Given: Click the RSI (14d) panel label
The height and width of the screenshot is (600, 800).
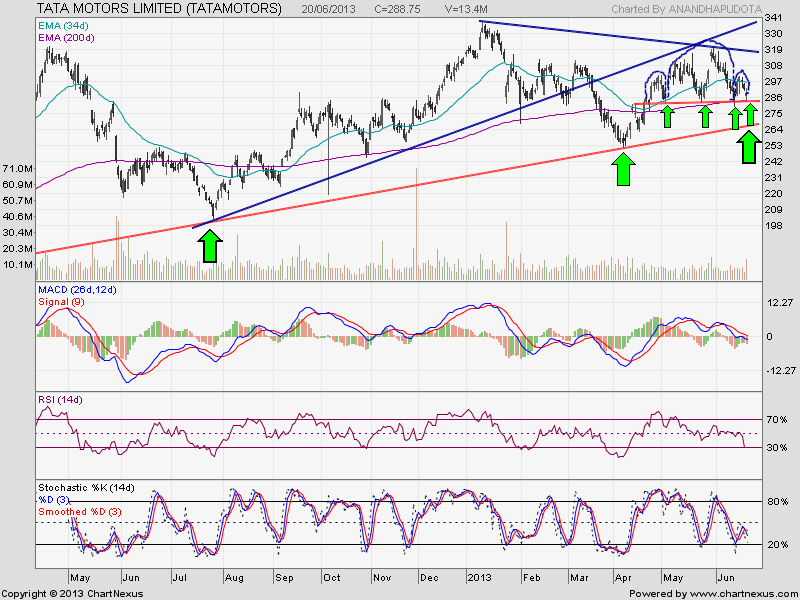Looking at the screenshot, I should [x=60, y=399].
